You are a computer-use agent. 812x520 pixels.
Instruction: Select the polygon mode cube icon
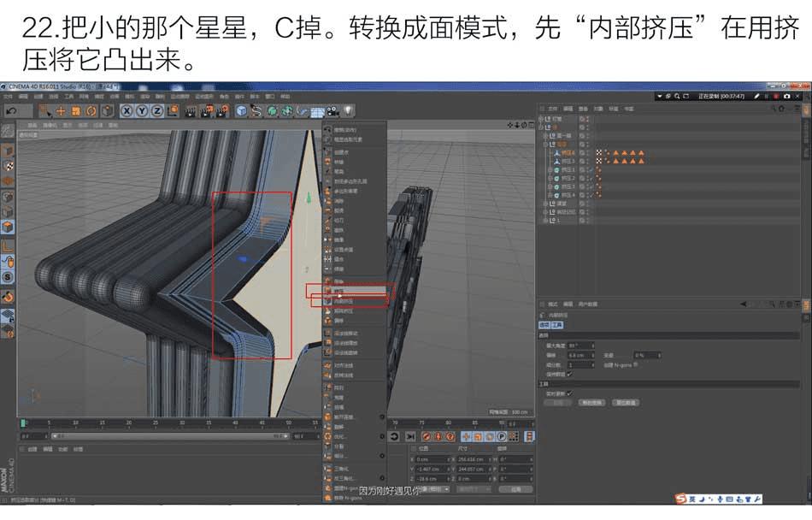point(7,227)
